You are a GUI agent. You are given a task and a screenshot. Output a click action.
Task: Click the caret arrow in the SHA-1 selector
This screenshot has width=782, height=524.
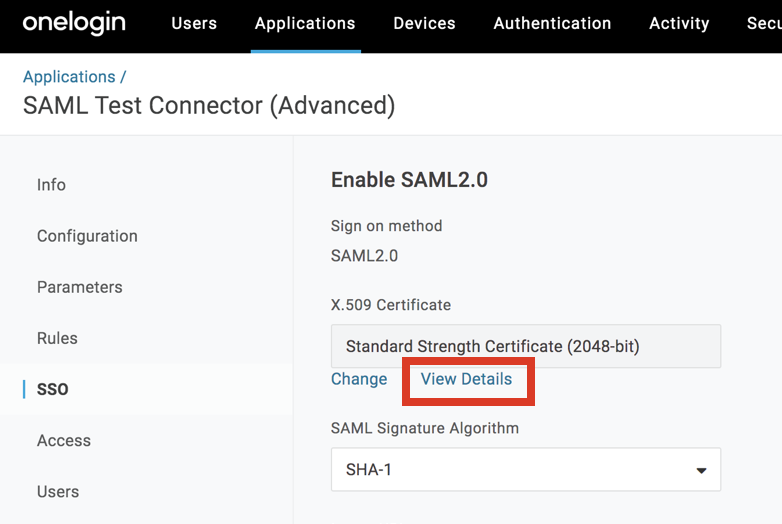tap(701, 470)
